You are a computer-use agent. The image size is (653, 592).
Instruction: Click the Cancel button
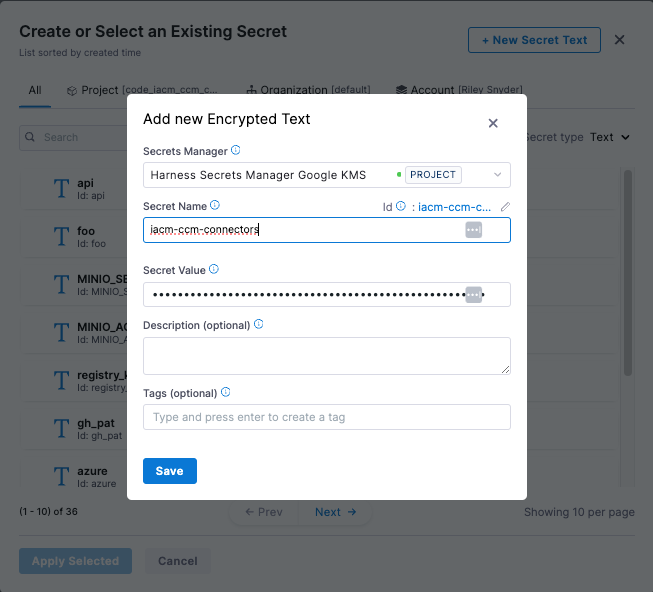(177, 561)
